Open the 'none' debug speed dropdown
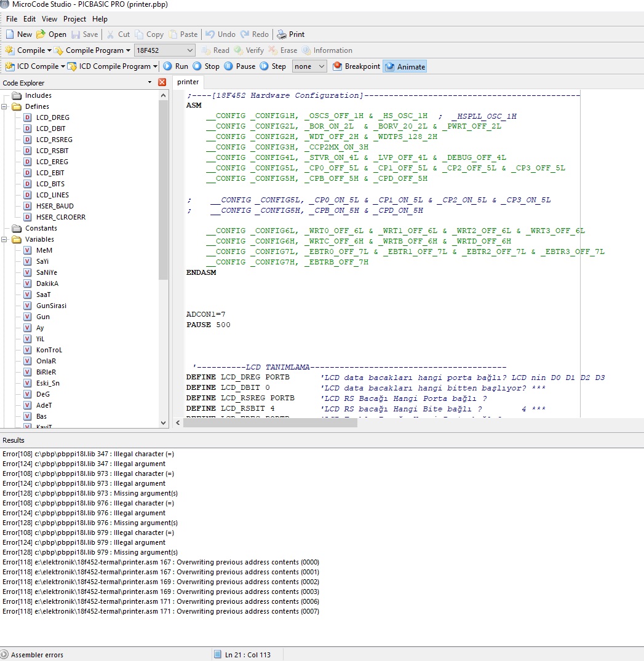 point(309,66)
